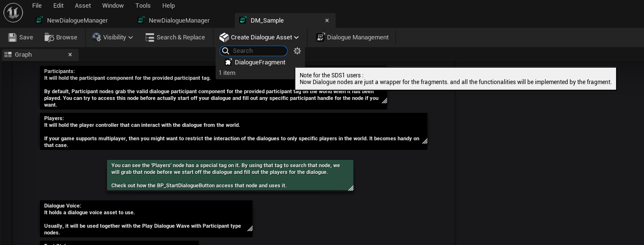Click the Players comment resize handle
Viewport: 644px width, 245px height.
(424, 141)
